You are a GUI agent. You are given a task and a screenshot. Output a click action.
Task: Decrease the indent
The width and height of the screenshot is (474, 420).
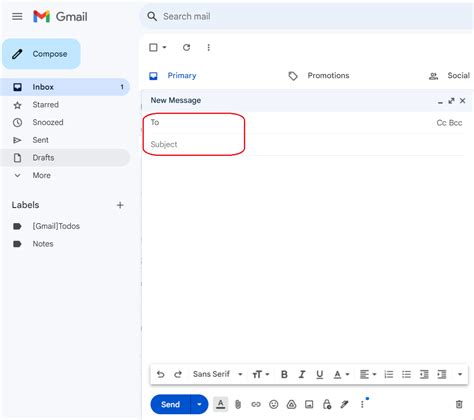click(x=424, y=375)
